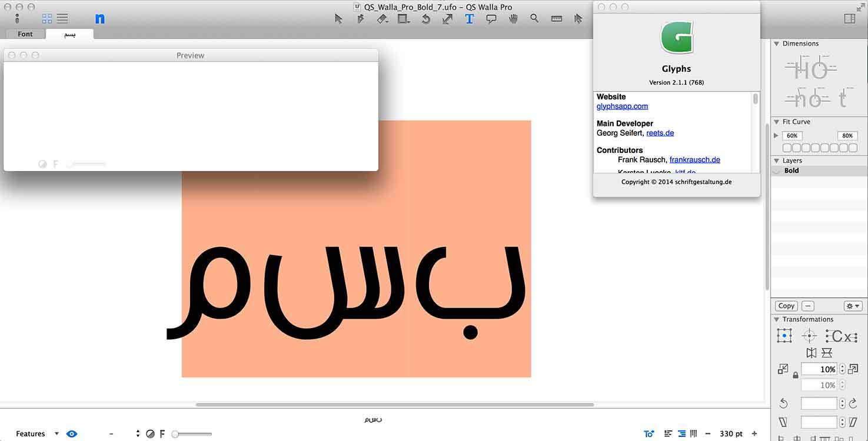This screenshot has width=868, height=441.
Task: Open the Features dropdown
Action: [37, 434]
